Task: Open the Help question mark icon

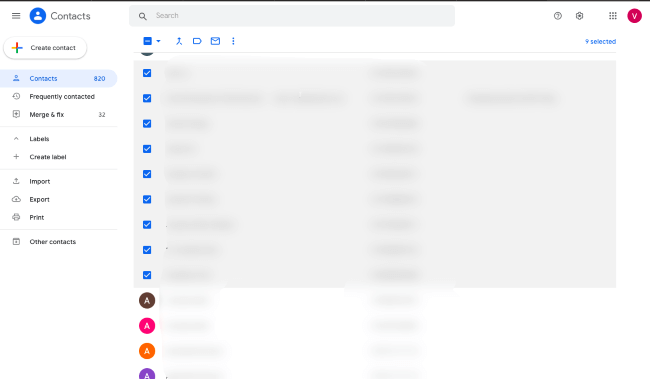Action: pos(558,16)
